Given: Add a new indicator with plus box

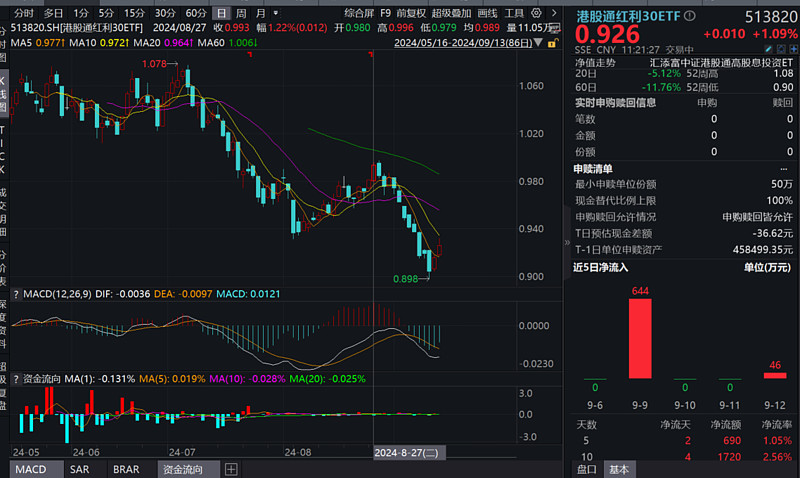Looking at the screenshot, I should click(x=231, y=469).
